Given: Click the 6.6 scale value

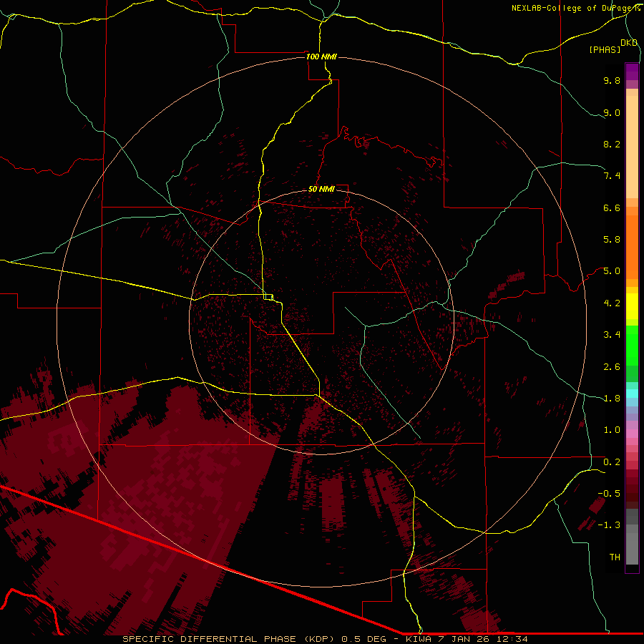Looking at the screenshot, I should tap(612, 208).
